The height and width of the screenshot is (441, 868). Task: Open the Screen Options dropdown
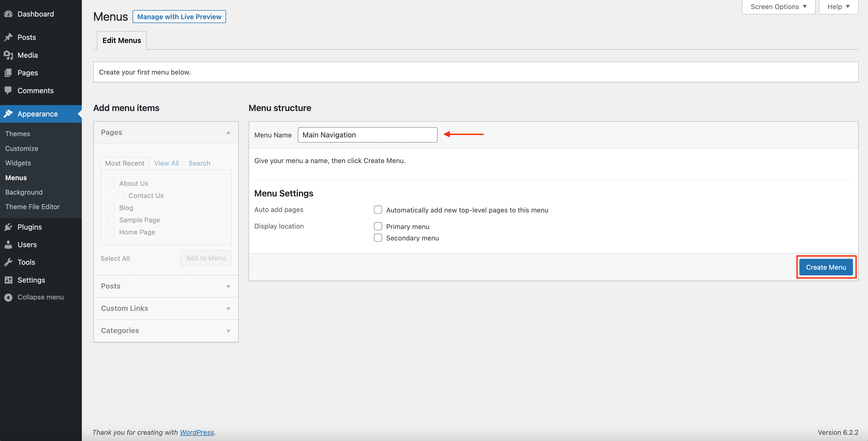(x=778, y=7)
